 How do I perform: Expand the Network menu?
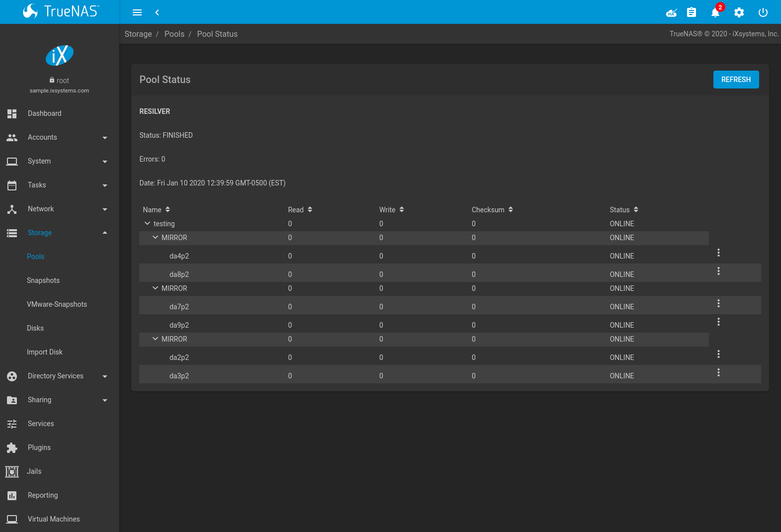pyautogui.click(x=60, y=209)
